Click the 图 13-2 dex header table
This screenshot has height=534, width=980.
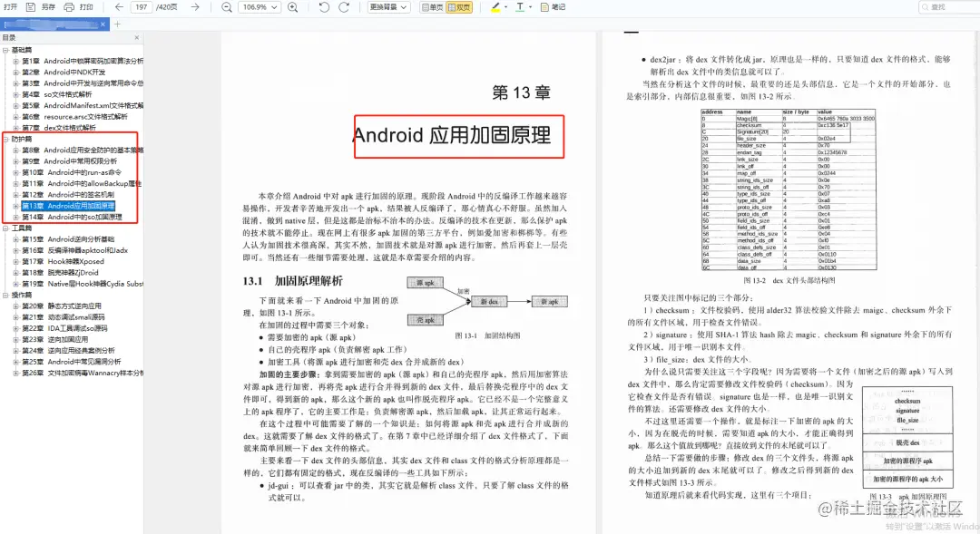point(788,189)
